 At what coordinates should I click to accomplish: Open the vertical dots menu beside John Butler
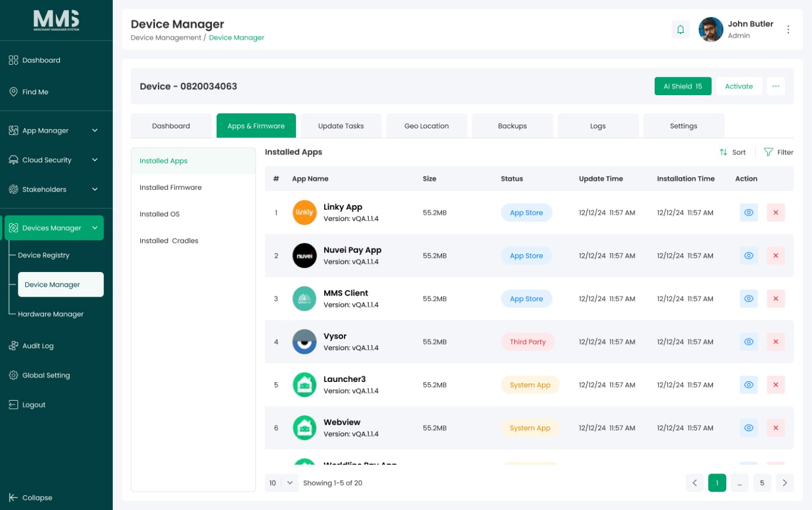[x=789, y=29]
